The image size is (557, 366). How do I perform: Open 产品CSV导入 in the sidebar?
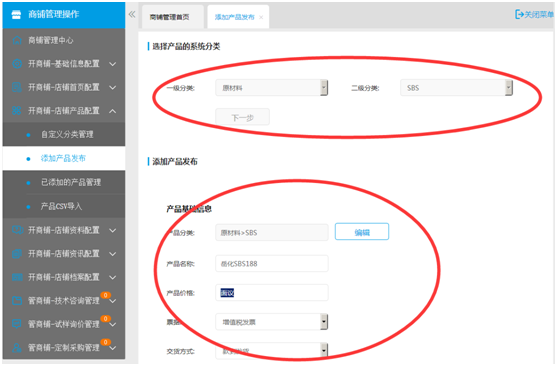click(64, 206)
